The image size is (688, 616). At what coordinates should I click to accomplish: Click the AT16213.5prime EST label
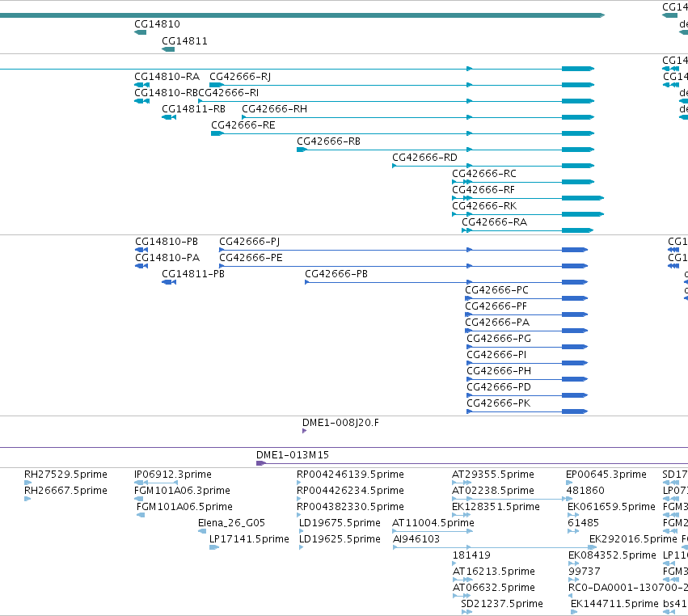pos(494,572)
